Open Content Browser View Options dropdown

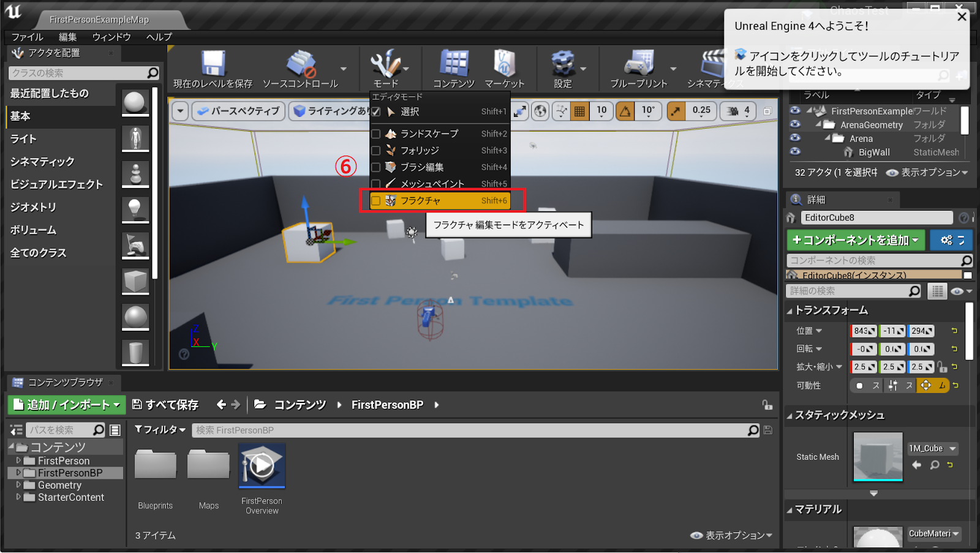coord(731,535)
